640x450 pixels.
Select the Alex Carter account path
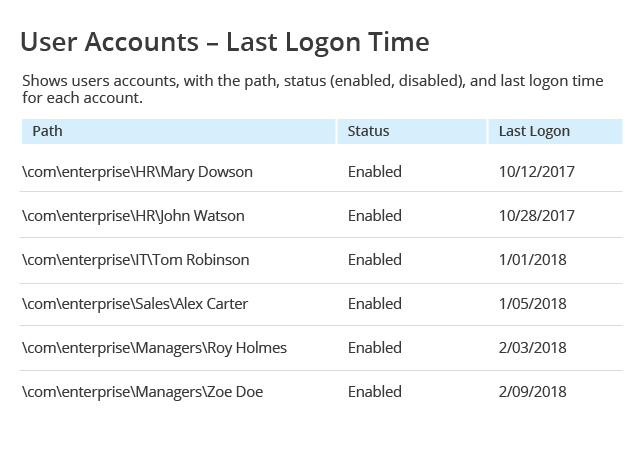pos(135,304)
